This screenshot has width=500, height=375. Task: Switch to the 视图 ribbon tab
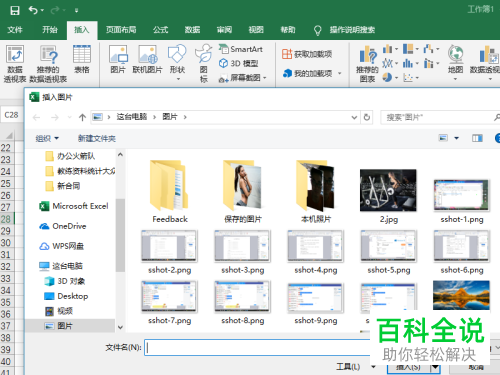(x=256, y=30)
